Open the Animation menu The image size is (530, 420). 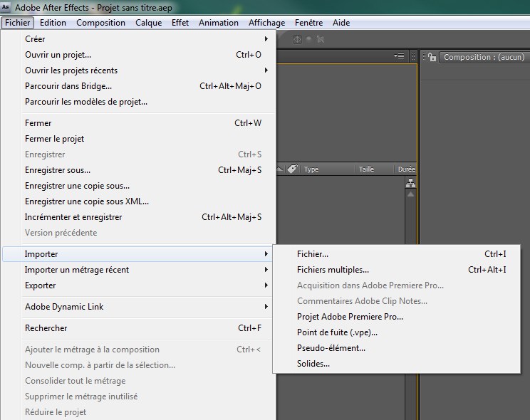tap(219, 23)
